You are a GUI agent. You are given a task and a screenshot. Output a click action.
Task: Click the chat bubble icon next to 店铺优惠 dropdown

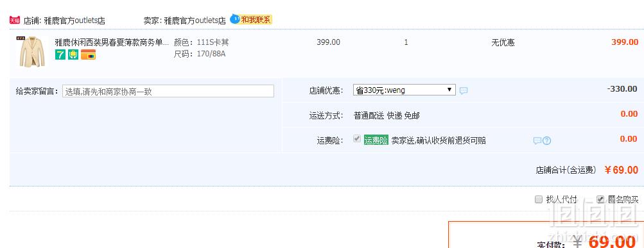(464, 90)
